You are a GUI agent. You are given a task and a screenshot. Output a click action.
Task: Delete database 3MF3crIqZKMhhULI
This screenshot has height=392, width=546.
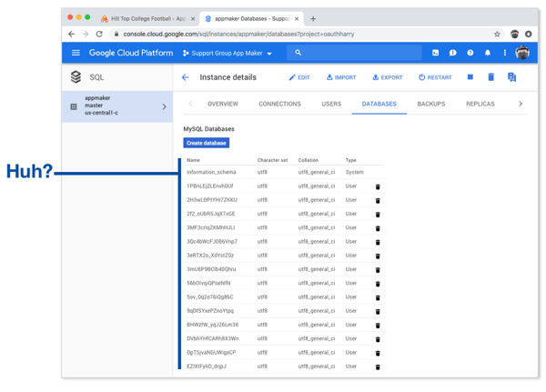click(x=378, y=228)
